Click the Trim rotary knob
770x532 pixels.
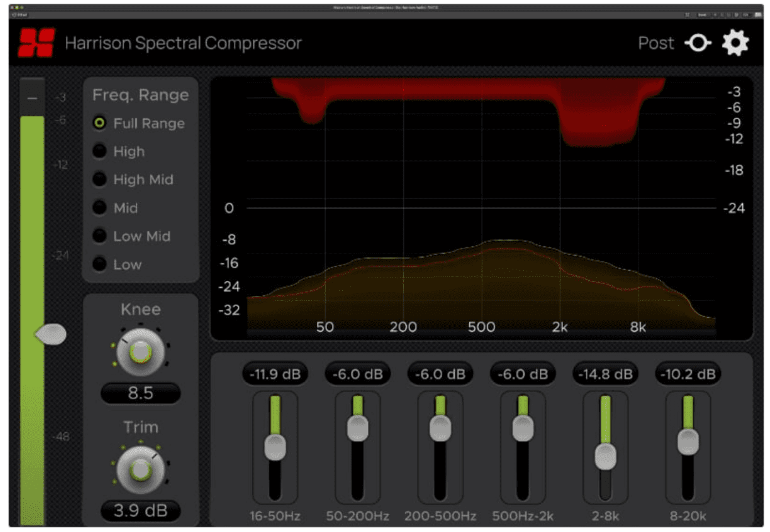coord(140,470)
